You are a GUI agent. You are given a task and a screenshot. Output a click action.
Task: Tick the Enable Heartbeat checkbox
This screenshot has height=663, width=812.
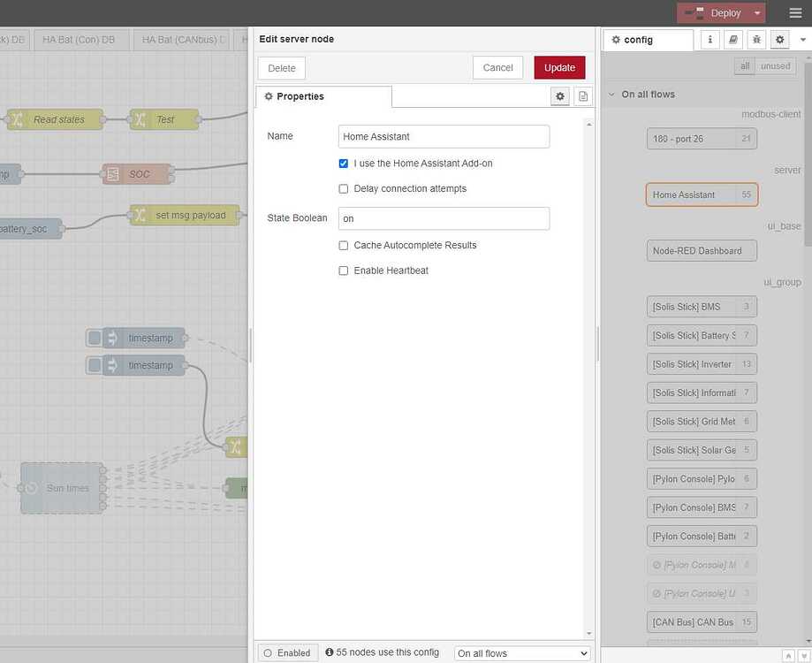pos(344,271)
